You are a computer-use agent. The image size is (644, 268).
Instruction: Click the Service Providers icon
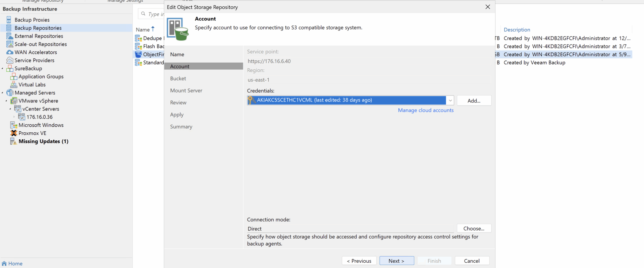(10, 60)
